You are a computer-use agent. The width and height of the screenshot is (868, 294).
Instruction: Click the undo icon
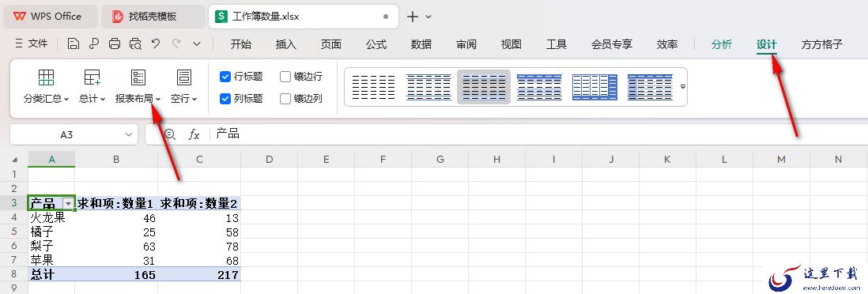(156, 43)
